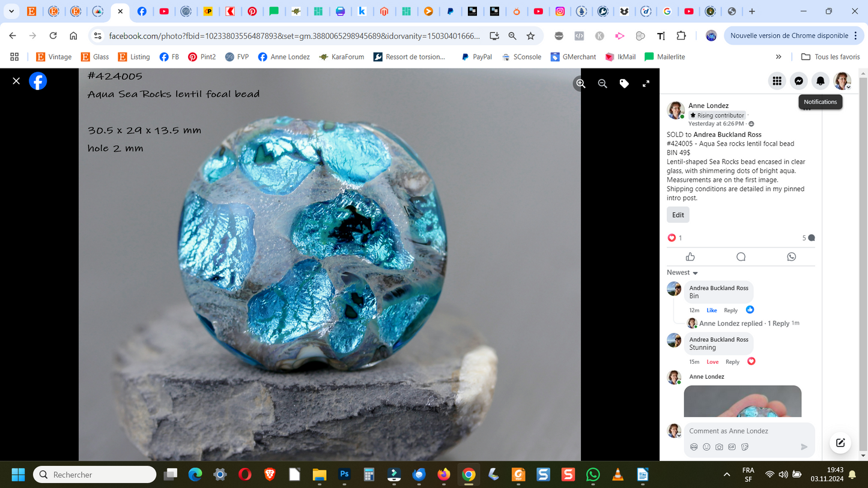Click the Rechercher taskbar search box
The image size is (868, 488).
(95, 475)
